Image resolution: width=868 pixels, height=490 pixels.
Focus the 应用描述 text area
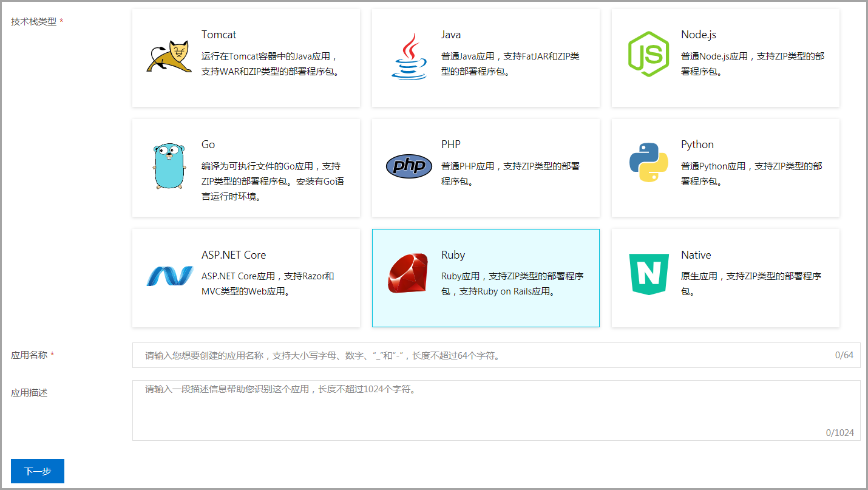coord(496,410)
